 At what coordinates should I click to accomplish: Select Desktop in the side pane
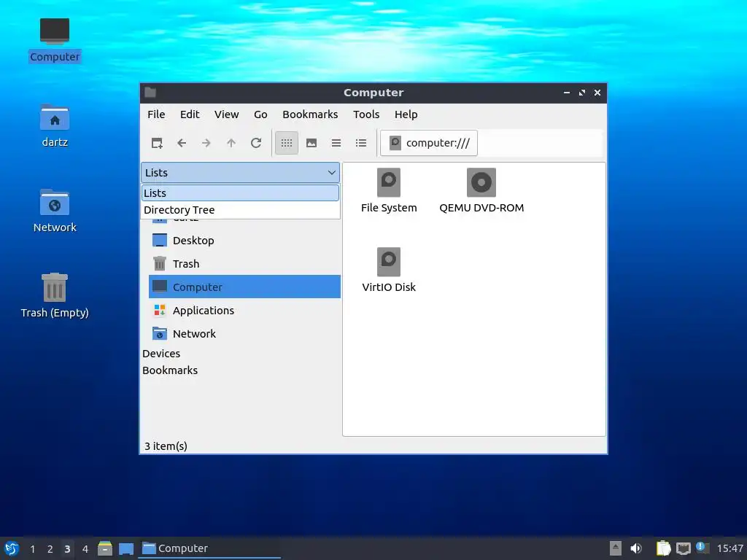[x=244, y=241]
